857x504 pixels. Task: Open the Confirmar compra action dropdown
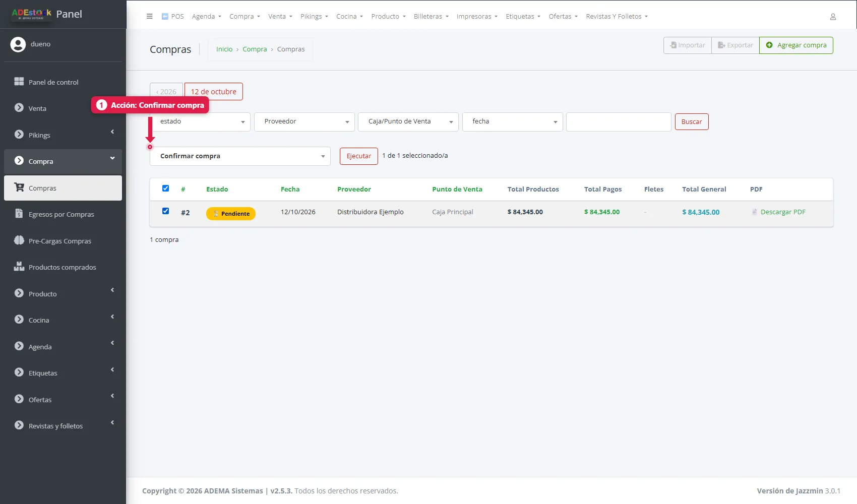coord(240,156)
